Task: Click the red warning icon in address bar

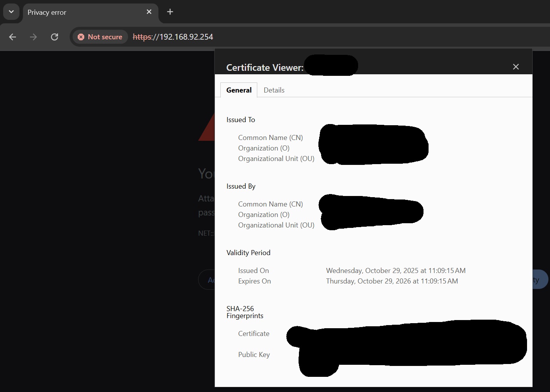Action: [x=81, y=37]
